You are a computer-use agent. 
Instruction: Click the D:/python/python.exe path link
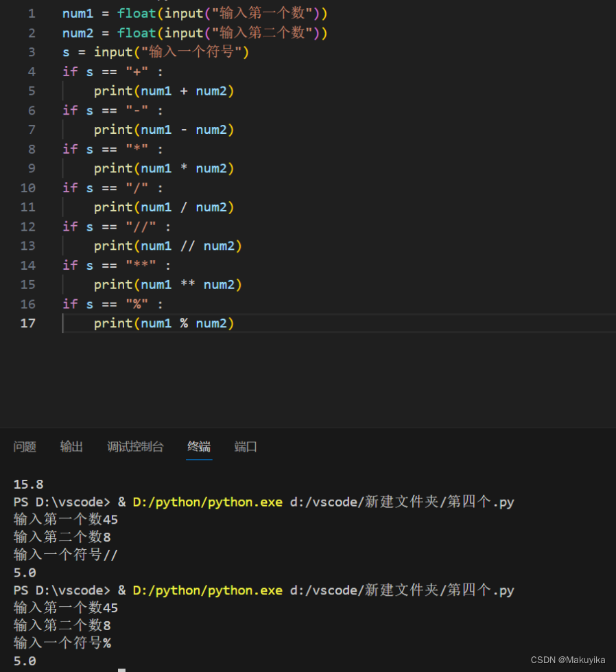tap(207, 502)
